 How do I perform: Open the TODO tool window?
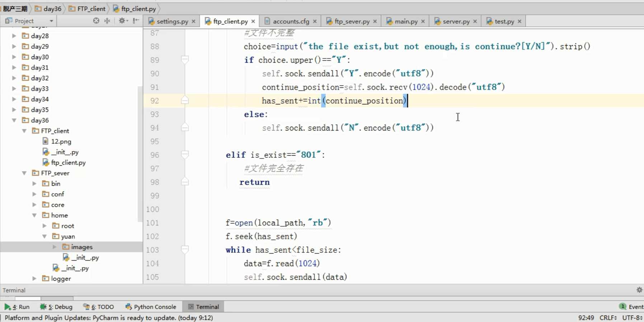click(99, 307)
